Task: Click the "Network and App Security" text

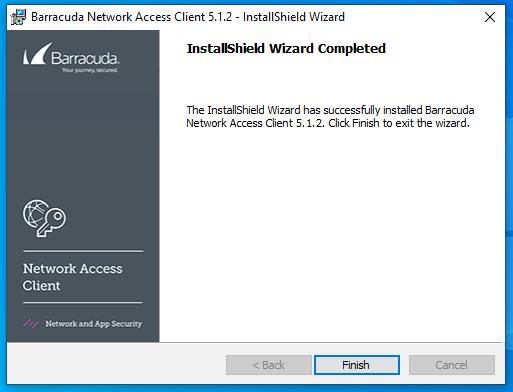Action: (94, 324)
